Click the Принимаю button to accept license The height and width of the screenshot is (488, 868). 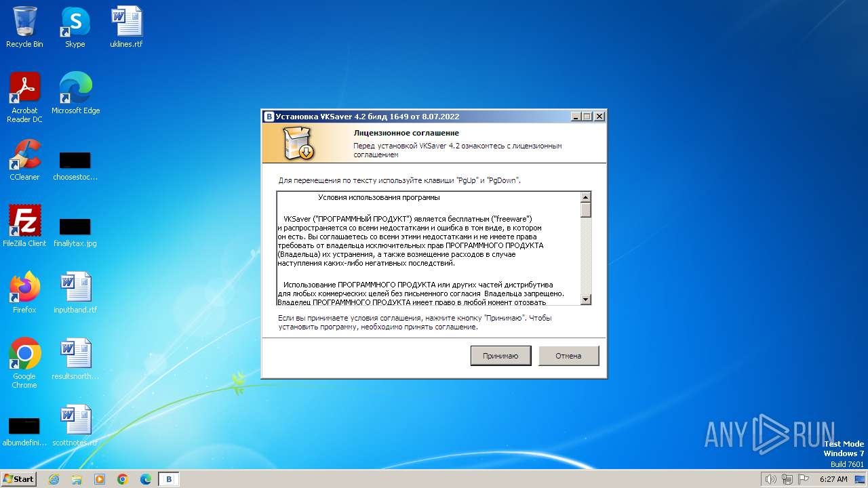pyautogui.click(x=500, y=356)
